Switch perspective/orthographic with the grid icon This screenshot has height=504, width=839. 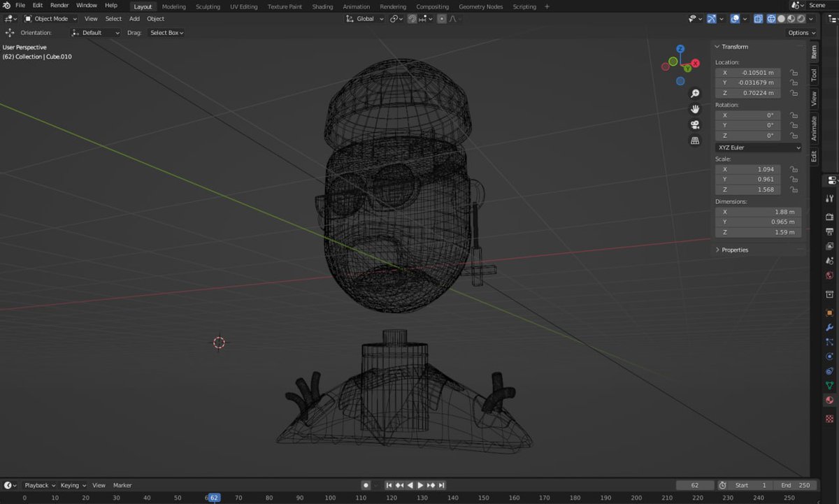tap(695, 141)
